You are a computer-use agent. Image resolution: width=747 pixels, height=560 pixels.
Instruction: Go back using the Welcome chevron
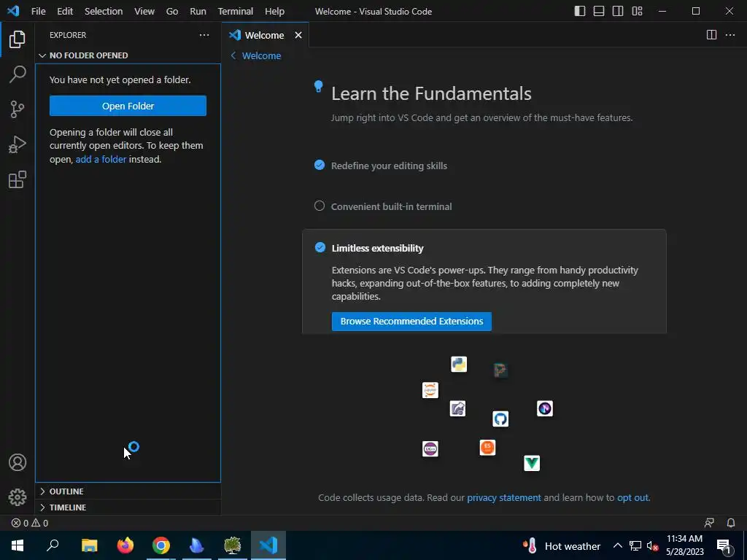pyautogui.click(x=233, y=55)
